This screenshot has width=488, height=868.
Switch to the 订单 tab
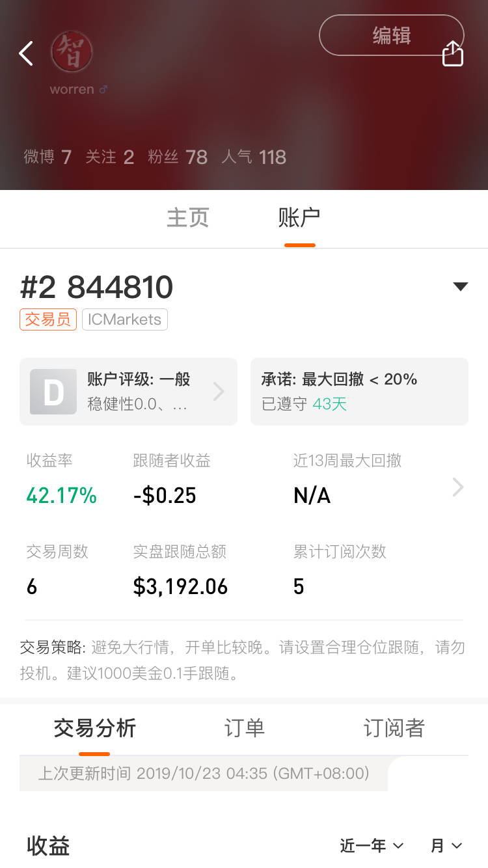pos(244,728)
